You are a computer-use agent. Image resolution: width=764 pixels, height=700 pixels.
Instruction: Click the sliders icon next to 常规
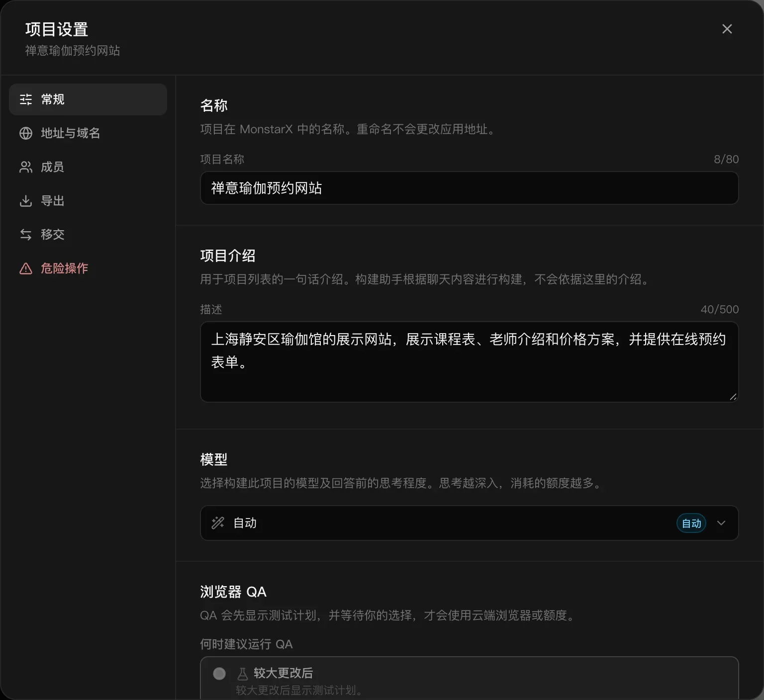click(26, 99)
